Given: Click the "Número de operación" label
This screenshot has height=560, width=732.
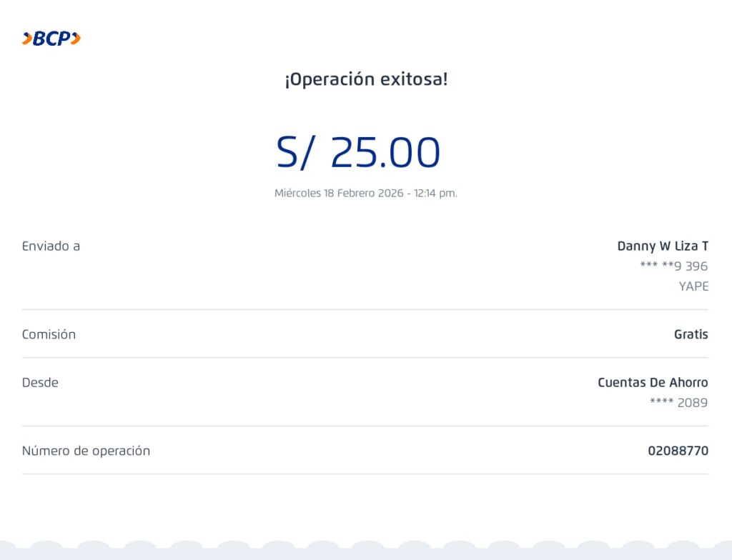Looking at the screenshot, I should click(86, 451).
